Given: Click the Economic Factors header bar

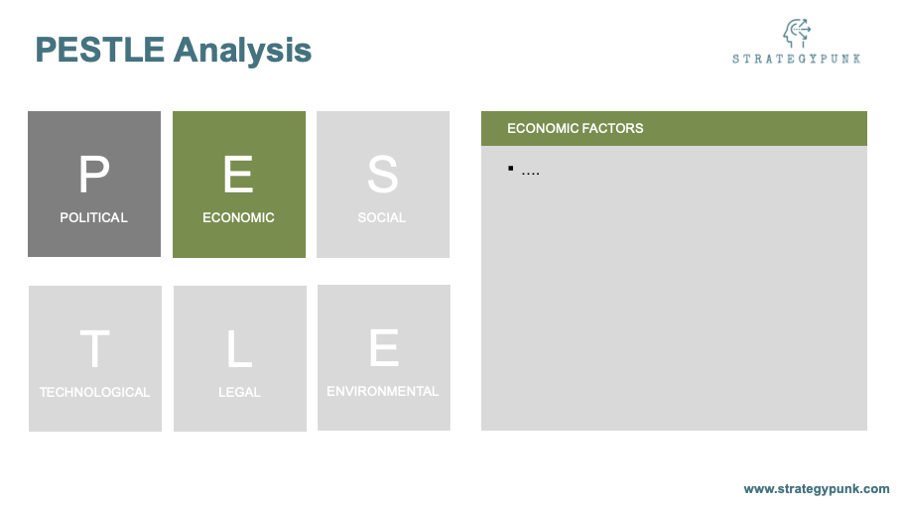Looking at the screenshot, I should [674, 129].
